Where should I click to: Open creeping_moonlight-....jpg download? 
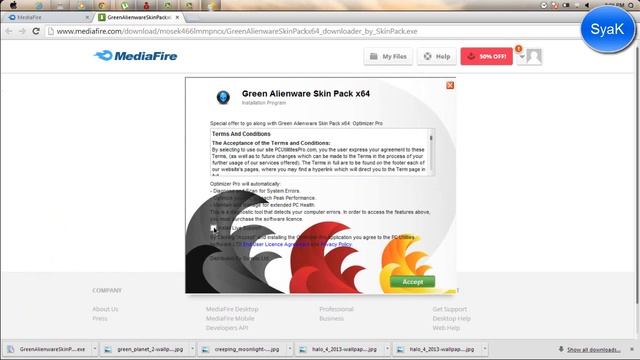243,349
